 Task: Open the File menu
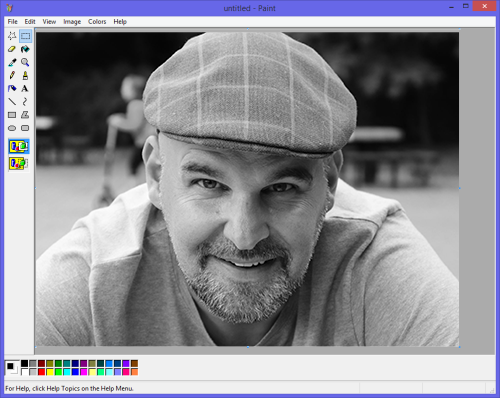point(13,22)
